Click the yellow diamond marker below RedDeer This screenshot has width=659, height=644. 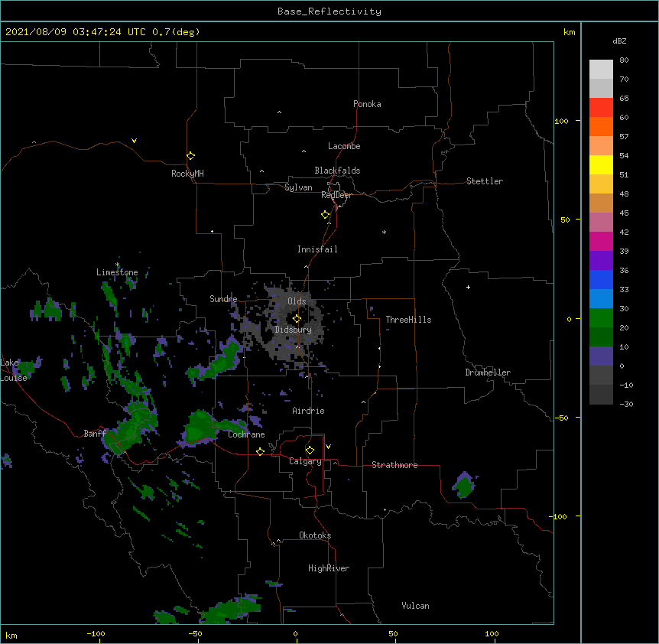point(326,215)
